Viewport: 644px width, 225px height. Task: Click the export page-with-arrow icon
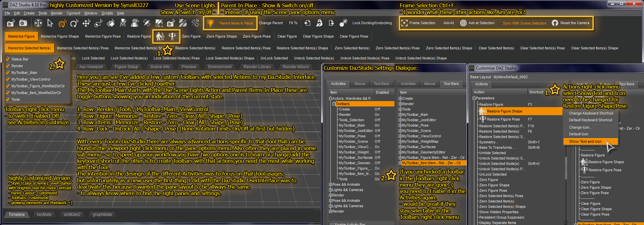pos(331,23)
